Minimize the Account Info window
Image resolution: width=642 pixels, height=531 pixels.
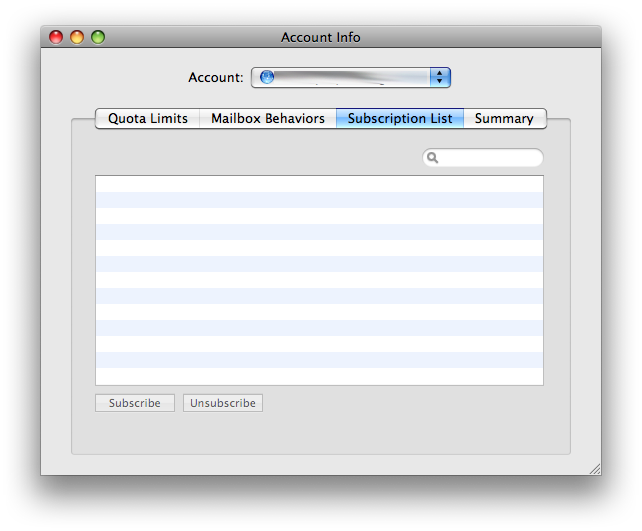tap(77, 37)
